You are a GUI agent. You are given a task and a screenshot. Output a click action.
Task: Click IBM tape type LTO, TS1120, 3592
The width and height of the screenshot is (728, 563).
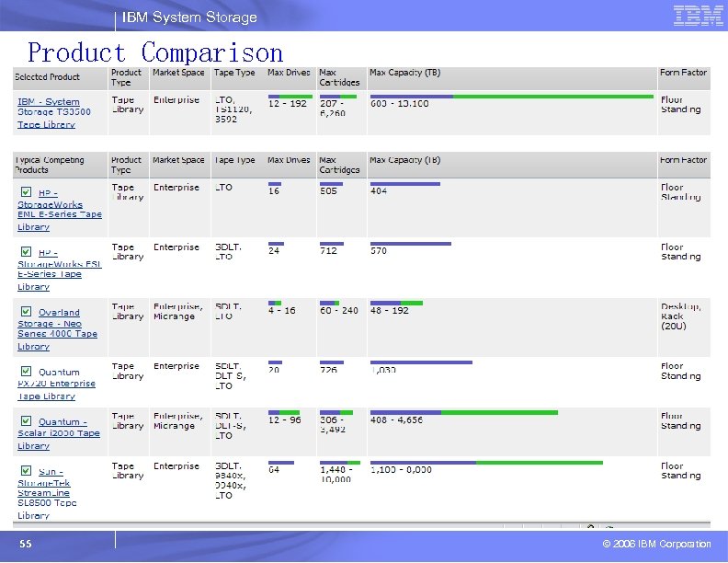tap(233, 109)
